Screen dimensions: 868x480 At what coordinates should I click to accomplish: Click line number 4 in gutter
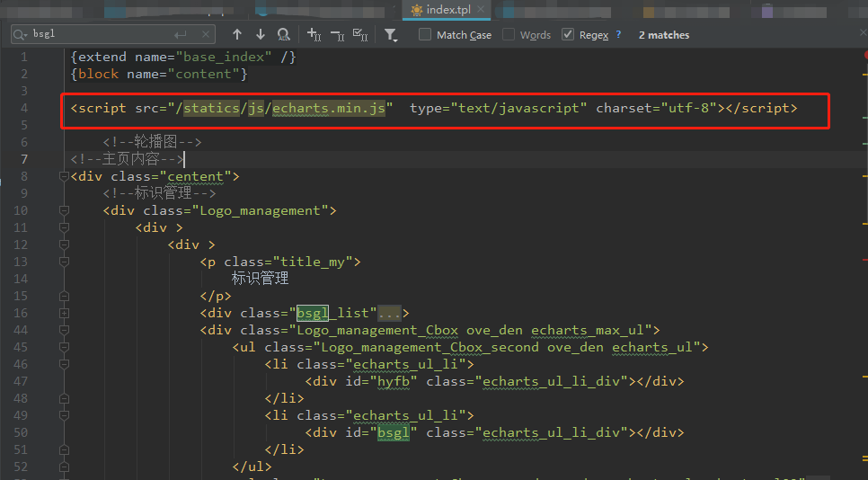[23, 108]
